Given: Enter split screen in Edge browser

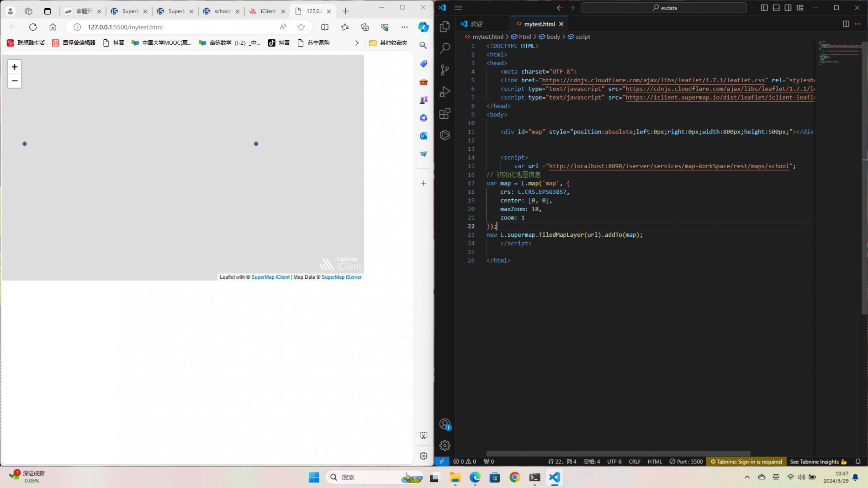Looking at the screenshot, I should pyautogui.click(x=325, y=27).
